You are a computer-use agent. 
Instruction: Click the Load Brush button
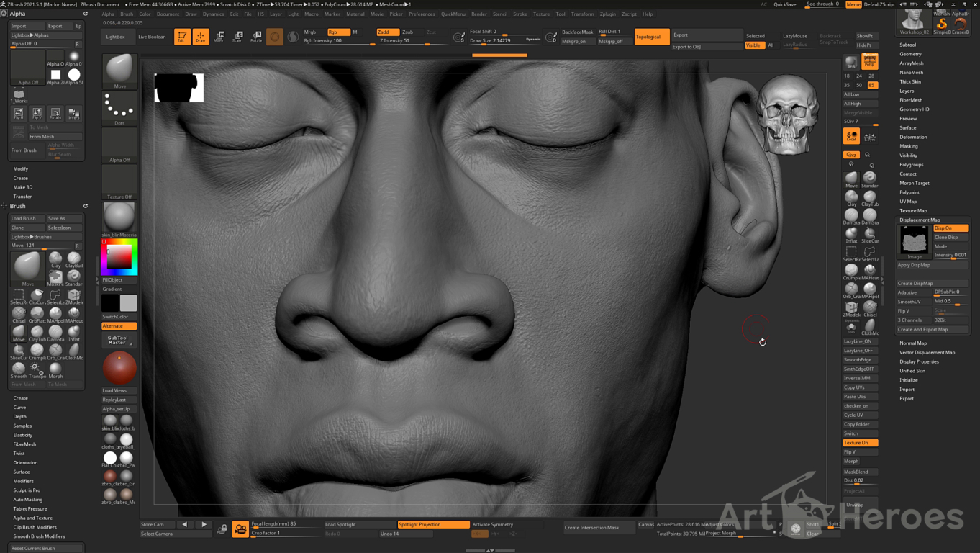27,218
